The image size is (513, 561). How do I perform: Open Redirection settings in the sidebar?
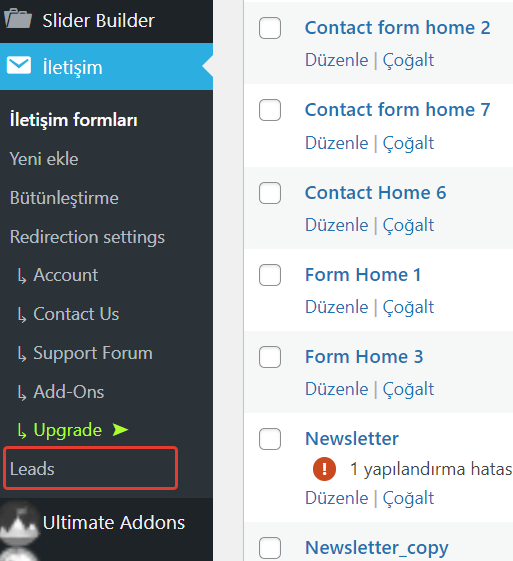87,237
